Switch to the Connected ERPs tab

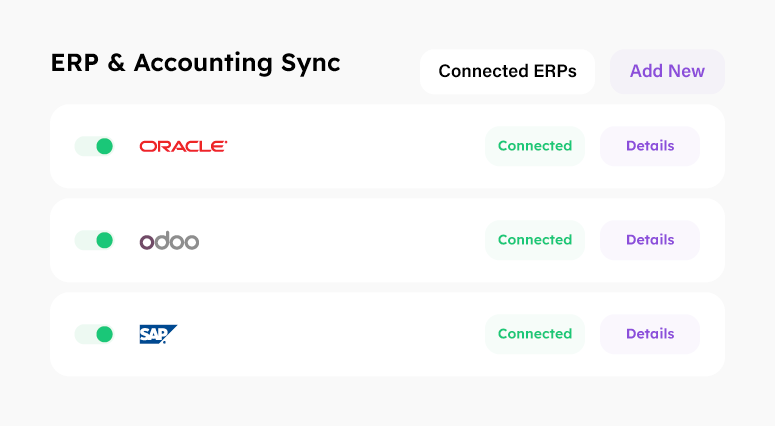pyautogui.click(x=508, y=71)
